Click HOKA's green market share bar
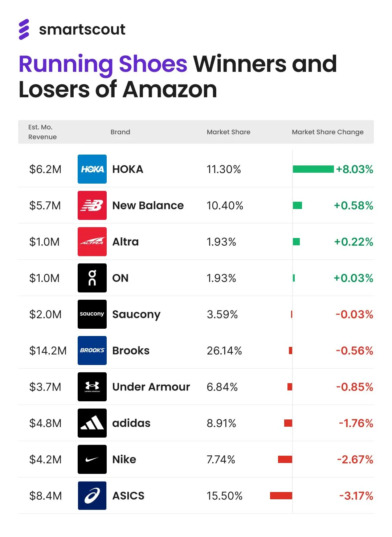This screenshot has height=537, width=392. pyautogui.click(x=313, y=169)
